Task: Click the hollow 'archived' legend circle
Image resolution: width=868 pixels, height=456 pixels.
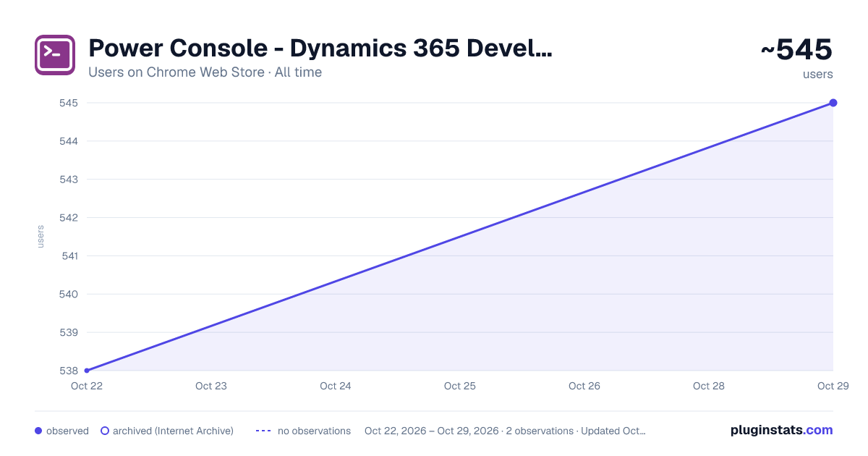Action: point(105,431)
